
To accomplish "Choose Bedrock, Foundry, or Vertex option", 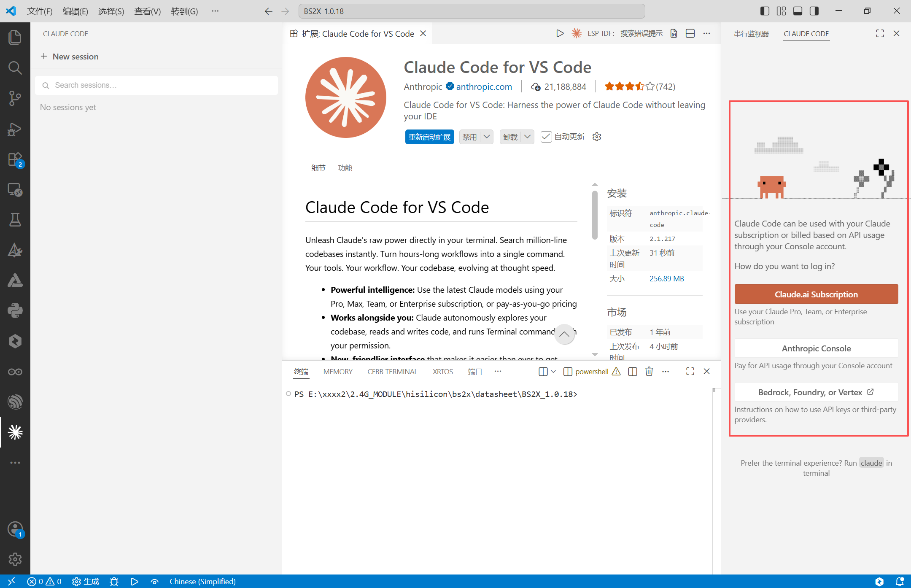I will point(816,392).
